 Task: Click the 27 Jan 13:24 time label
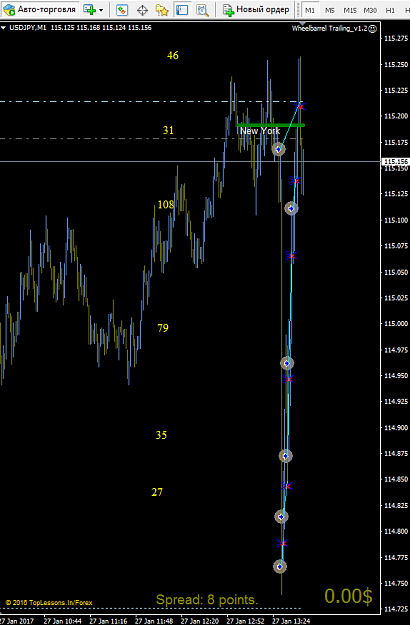coord(291,621)
